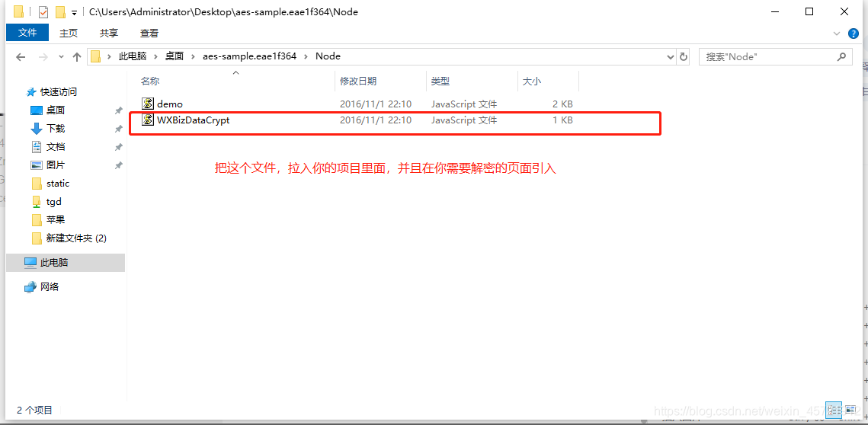Click the address bar folder icon

point(96,56)
